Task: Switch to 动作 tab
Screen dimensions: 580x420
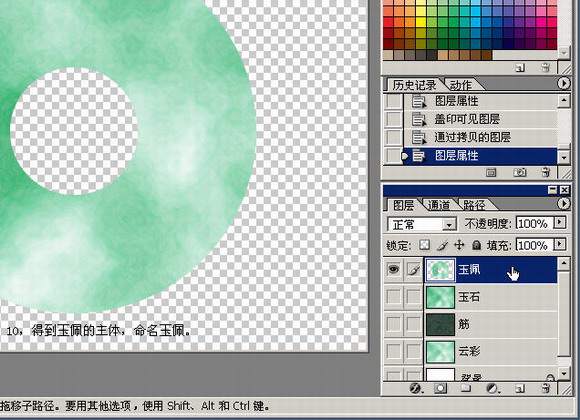Action: [x=461, y=85]
